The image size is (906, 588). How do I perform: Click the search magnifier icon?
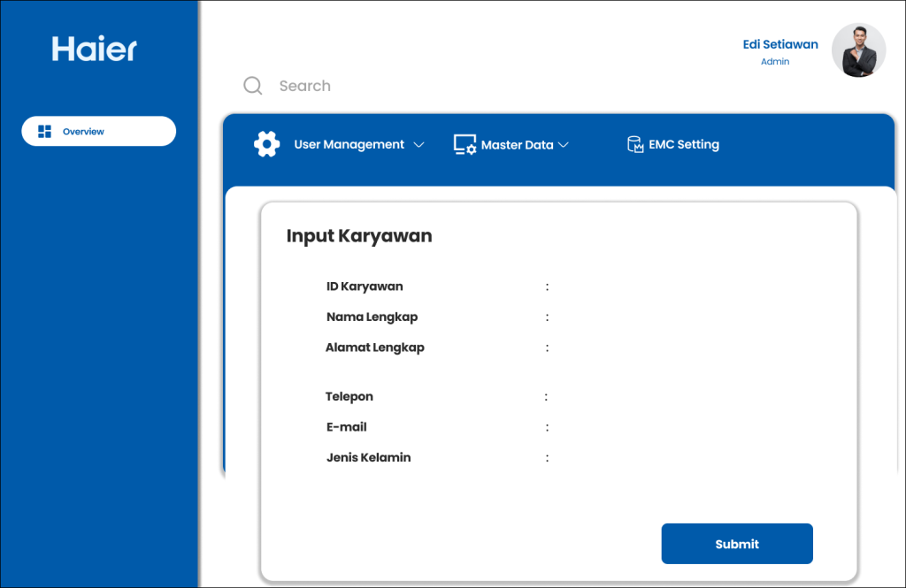[x=252, y=86]
